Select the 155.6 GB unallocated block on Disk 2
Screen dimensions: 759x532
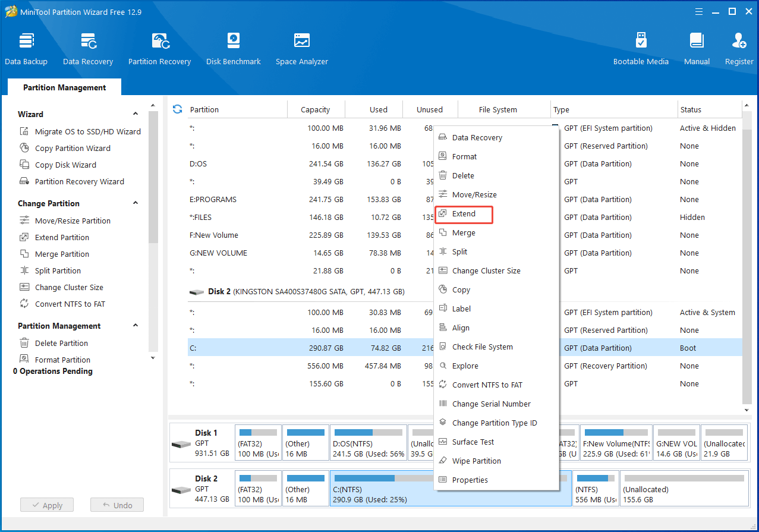(x=684, y=489)
